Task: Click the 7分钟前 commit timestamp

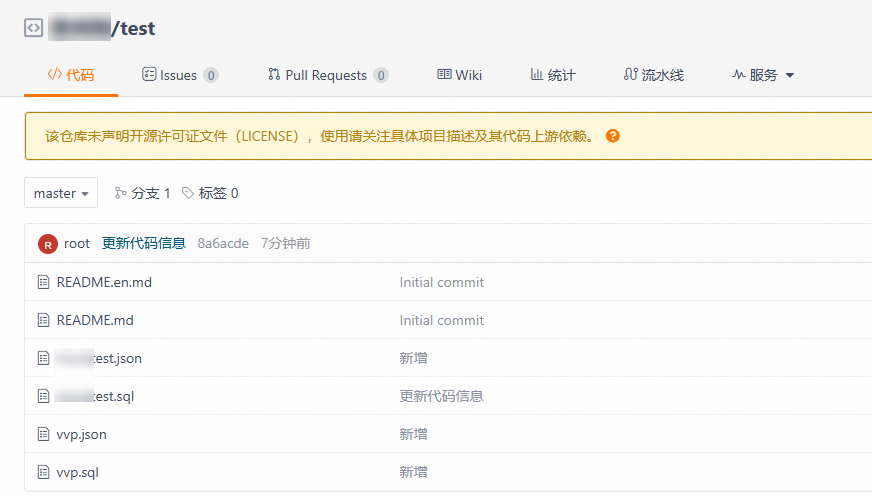Action: point(286,244)
